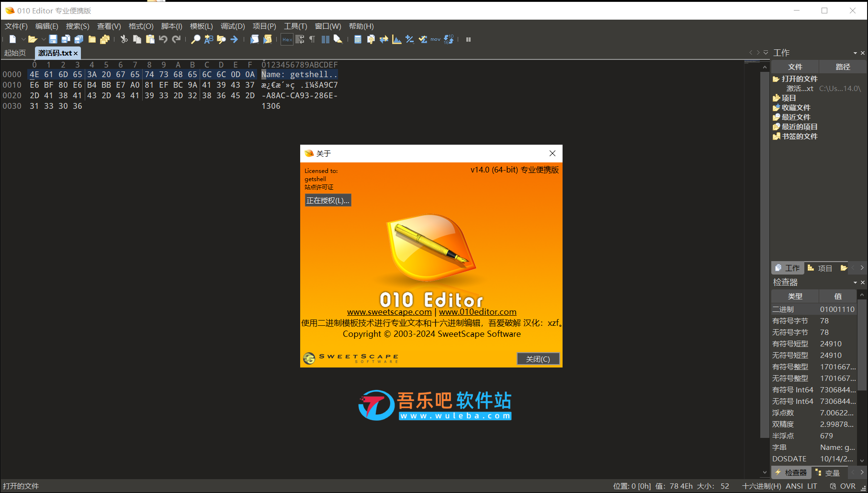Open the 编辑(E) menu

click(47, 26)
